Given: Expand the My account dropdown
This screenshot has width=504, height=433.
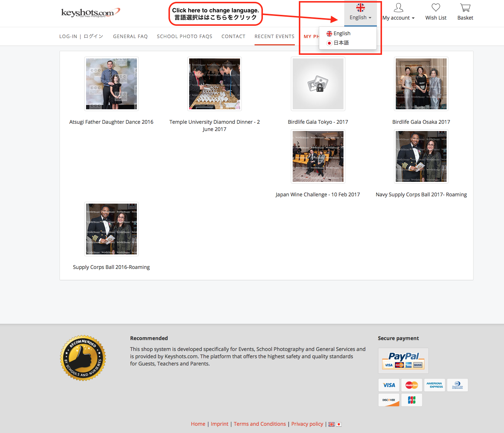Looking at the screenshot, I should pos(398,18).
